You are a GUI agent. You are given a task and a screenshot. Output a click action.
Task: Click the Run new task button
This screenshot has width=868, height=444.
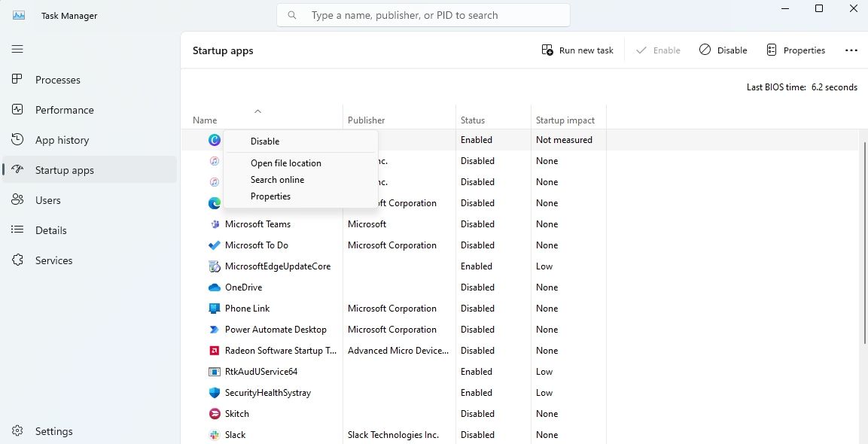click(577, 50)
